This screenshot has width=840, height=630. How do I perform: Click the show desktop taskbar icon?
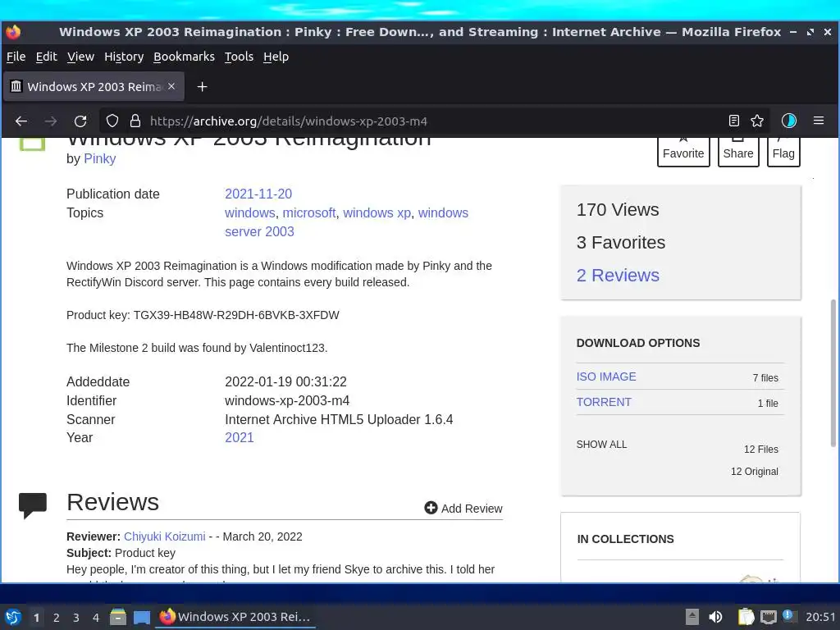(x=141, y=618)
